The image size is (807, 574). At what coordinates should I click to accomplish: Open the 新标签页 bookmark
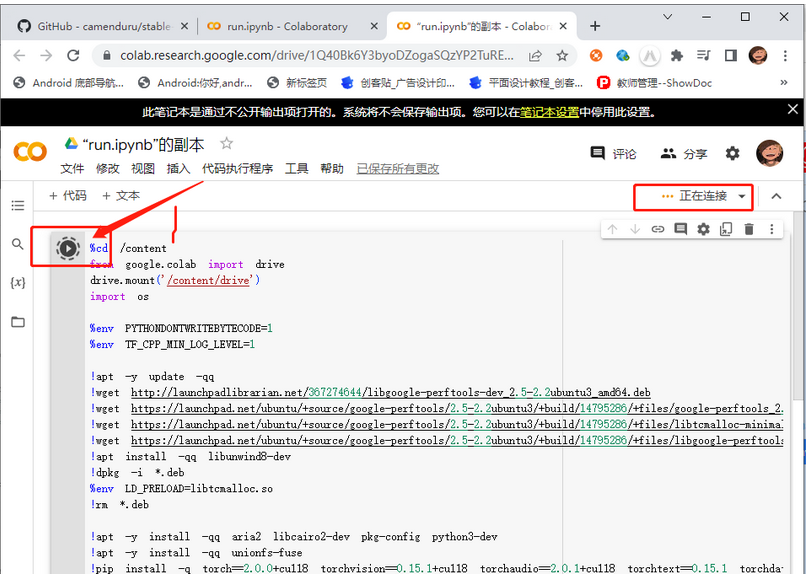pos(297,83)
